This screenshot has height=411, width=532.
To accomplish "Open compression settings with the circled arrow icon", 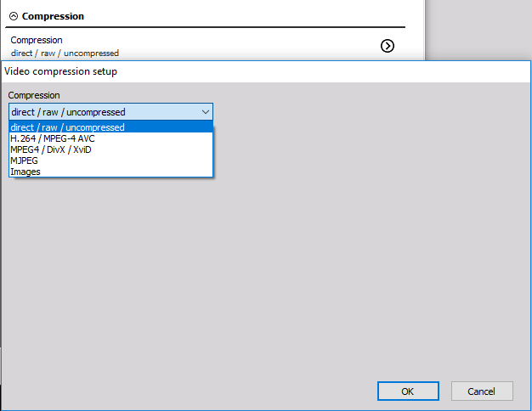I will tap(388, 46).
